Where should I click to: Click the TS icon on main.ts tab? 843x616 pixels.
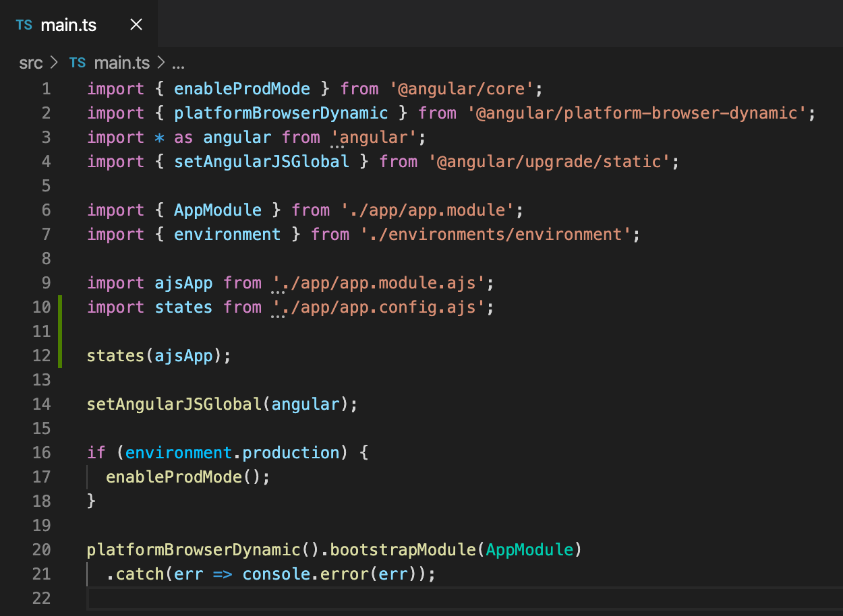pyautogui.click(x=24, y=25)
